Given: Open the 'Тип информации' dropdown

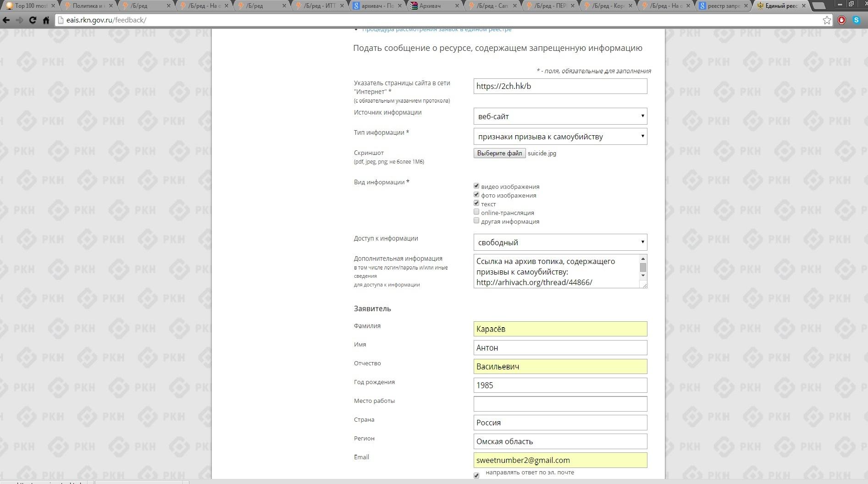Looking at the screenshot, I should 560,137.
